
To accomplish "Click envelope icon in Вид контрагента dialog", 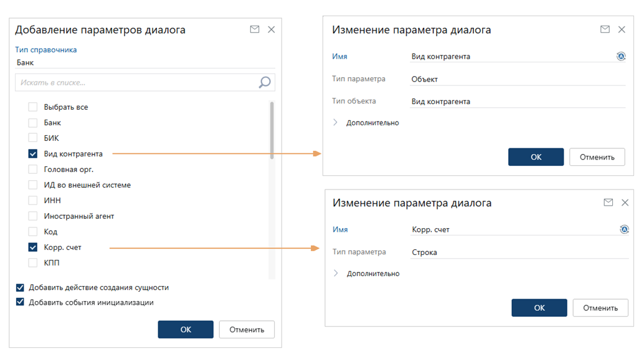I will (x=605, y=29).
